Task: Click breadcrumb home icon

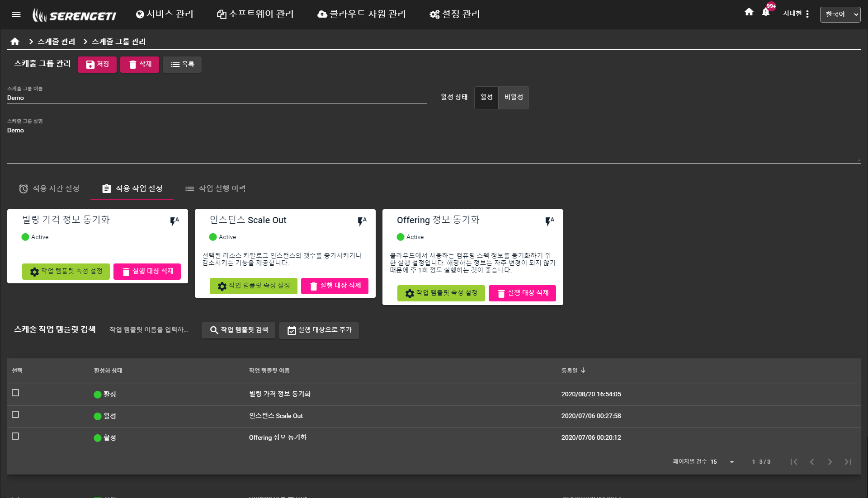Action: tap(15, 42)
